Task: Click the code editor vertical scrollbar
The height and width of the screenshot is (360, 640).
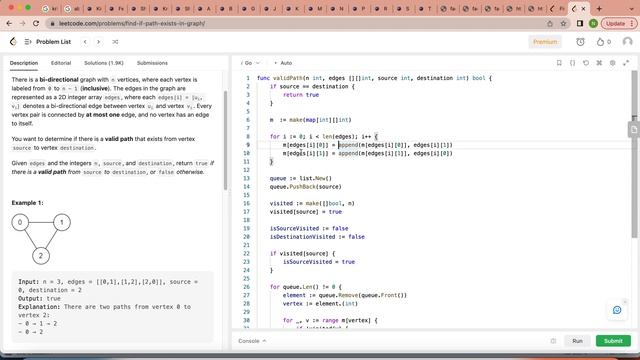Action: point(634,155)
